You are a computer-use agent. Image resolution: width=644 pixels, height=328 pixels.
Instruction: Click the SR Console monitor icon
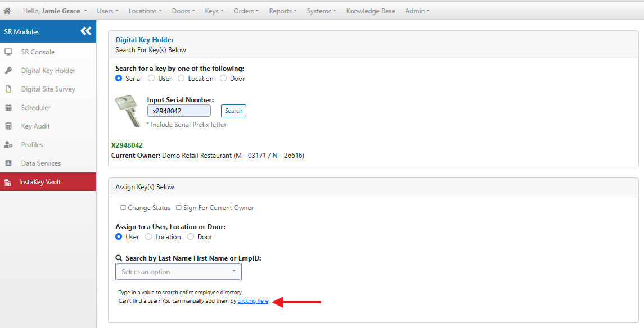pyautogui.click(x=8, y=52)
